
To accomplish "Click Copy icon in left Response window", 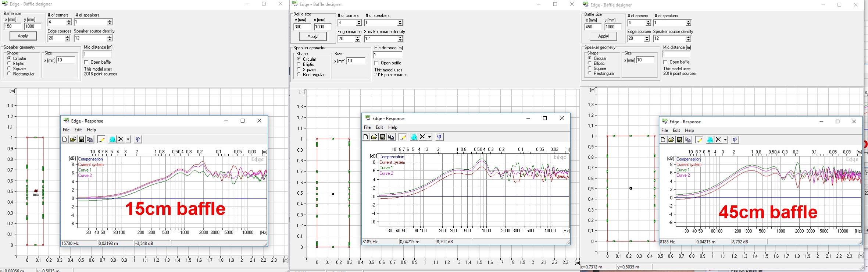I will click(90, 139).
